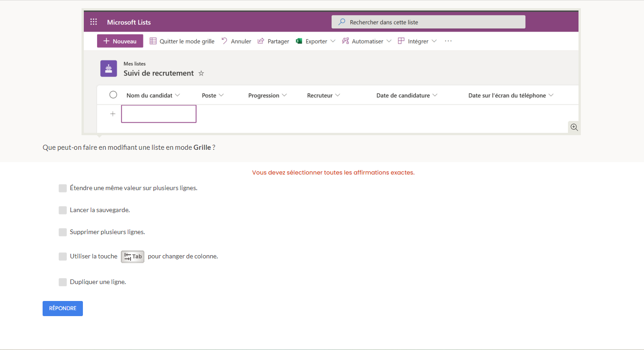This screenshot has height=350, width=644.
Task: Click the three-dots more options icon
Action: [x=448, y=41]
